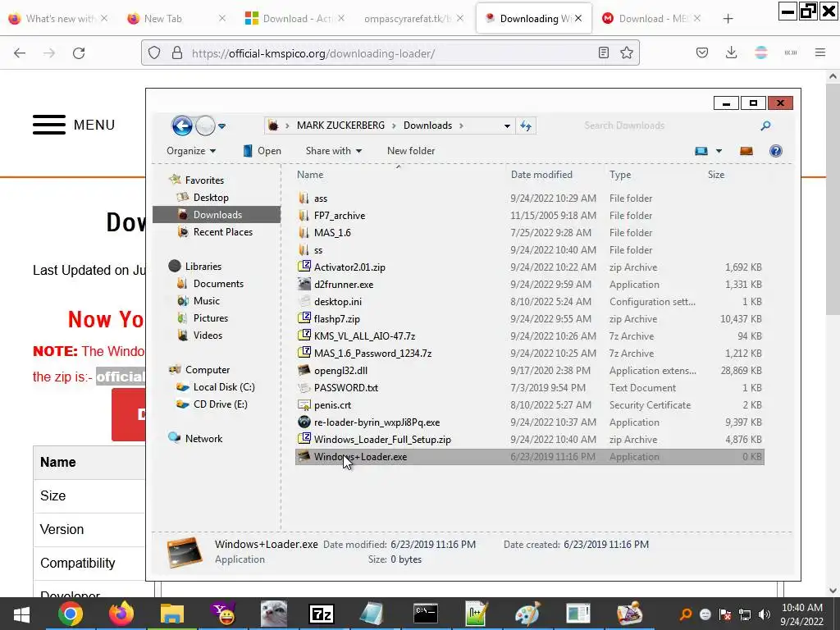
Task: Select PASSWORD.txt document
Action: [x=345, y=387]
